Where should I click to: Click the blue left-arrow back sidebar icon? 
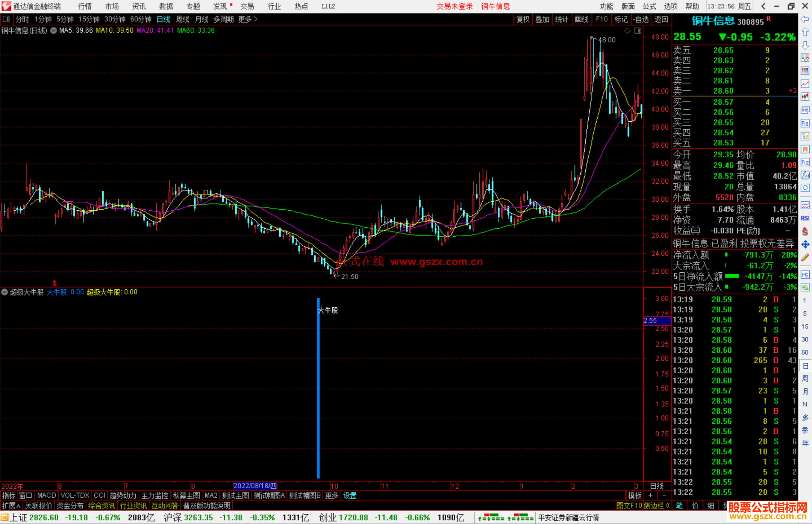point(805,19)
